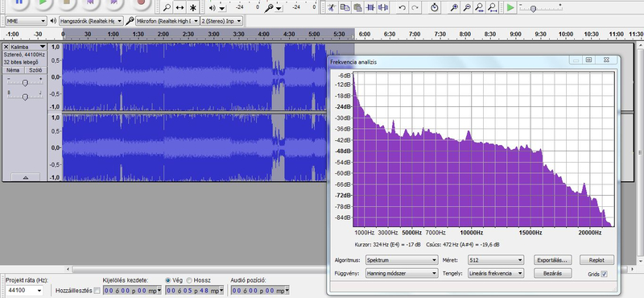This screenshot has height=298, width=644.
Task: Click the Cut scissors icon
Action: point(332,7)
